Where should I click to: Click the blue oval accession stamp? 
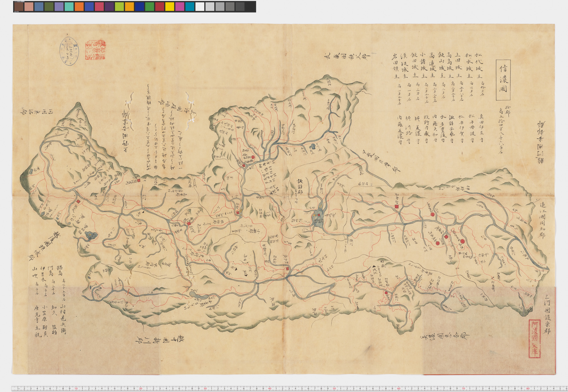(x=69, y=51)
